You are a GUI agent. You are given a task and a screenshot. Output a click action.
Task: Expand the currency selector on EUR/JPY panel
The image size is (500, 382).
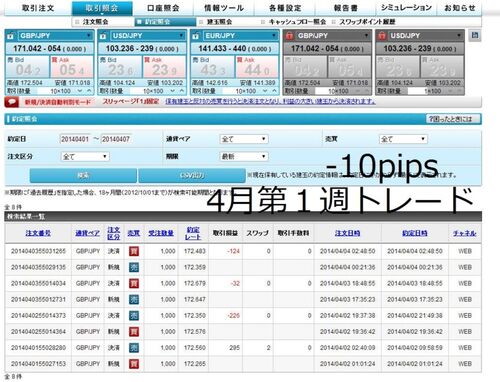pos(274,36)
